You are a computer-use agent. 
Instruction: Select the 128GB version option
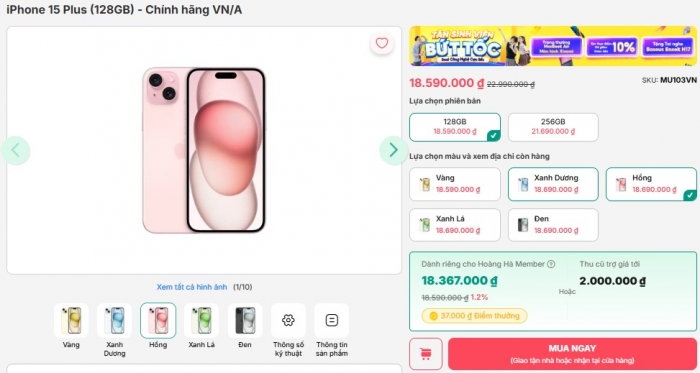click(x=455, y=127)
